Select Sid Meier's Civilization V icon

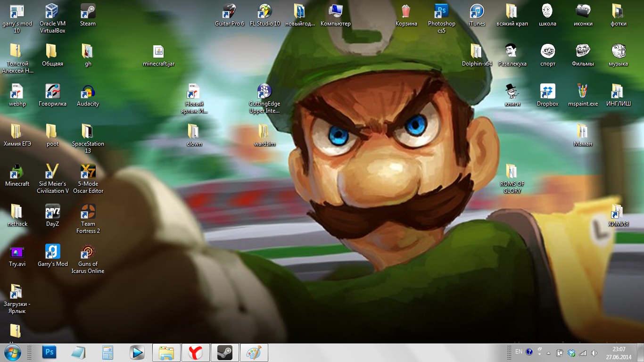[x=52, y=179]
